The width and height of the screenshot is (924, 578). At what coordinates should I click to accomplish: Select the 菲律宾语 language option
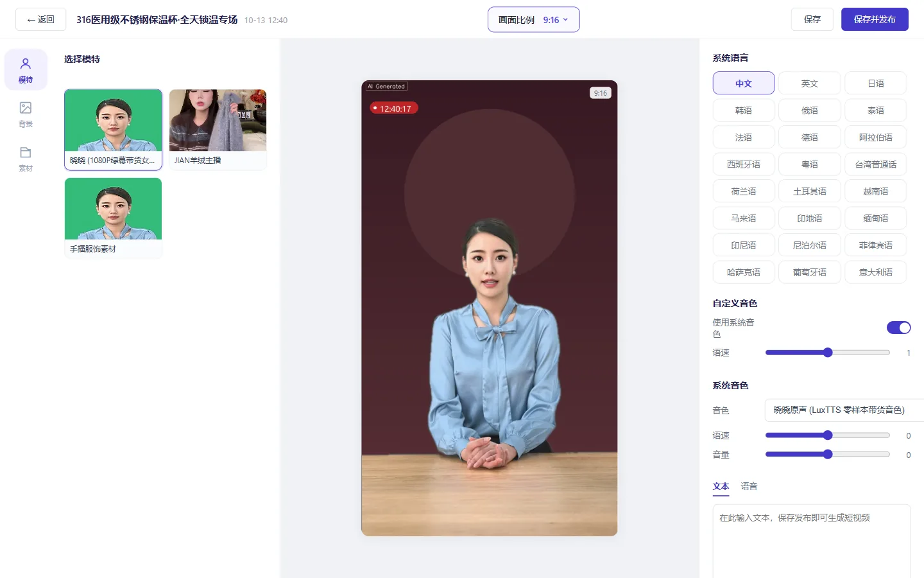876,245
